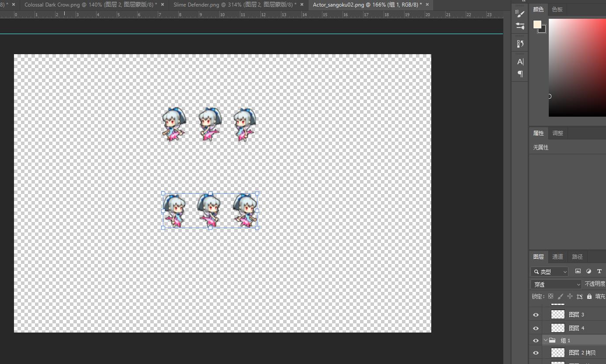
Task: Toggle lock transparent pixels checker icon
Action: (551, 296)
